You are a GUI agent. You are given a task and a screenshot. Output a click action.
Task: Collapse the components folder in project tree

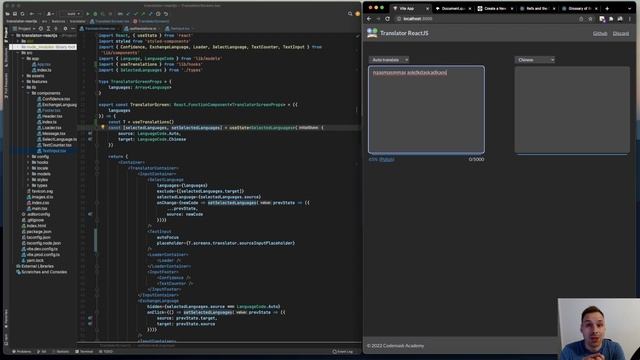click(x=29, y=93)
